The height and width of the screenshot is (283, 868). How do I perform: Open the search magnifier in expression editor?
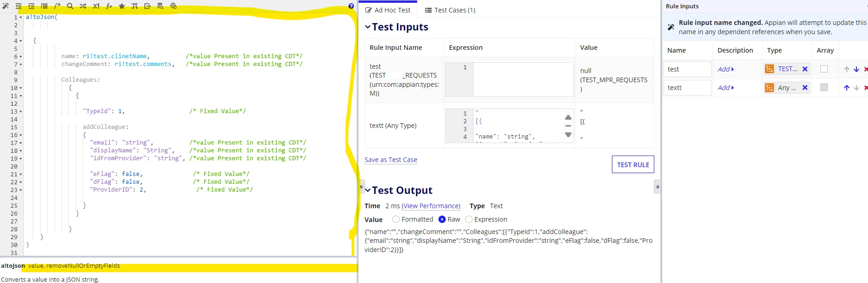point(70,6)
